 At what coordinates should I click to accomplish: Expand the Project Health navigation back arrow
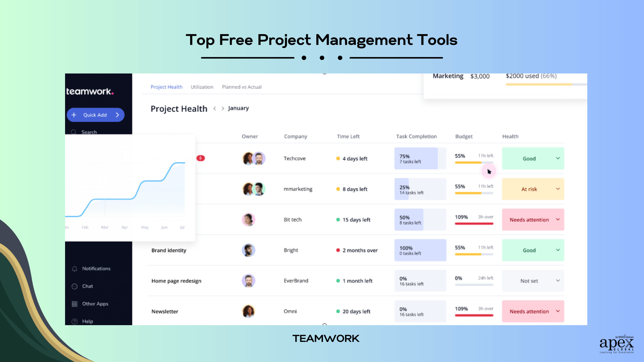(215, 108)
